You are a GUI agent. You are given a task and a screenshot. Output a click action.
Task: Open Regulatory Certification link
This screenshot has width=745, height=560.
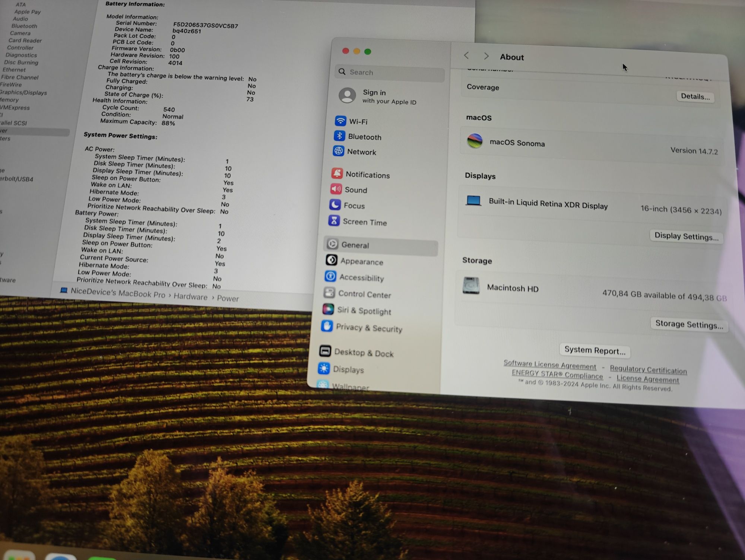(648, 369)
